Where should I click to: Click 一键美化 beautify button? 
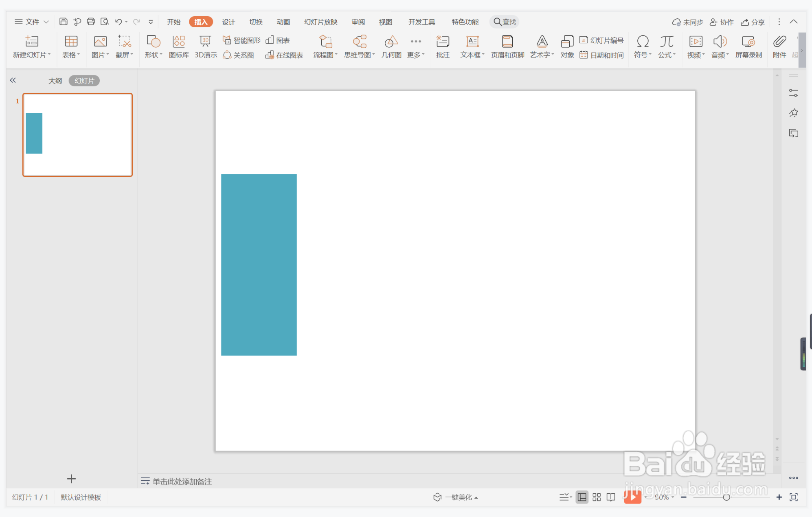tap(456, 497)
